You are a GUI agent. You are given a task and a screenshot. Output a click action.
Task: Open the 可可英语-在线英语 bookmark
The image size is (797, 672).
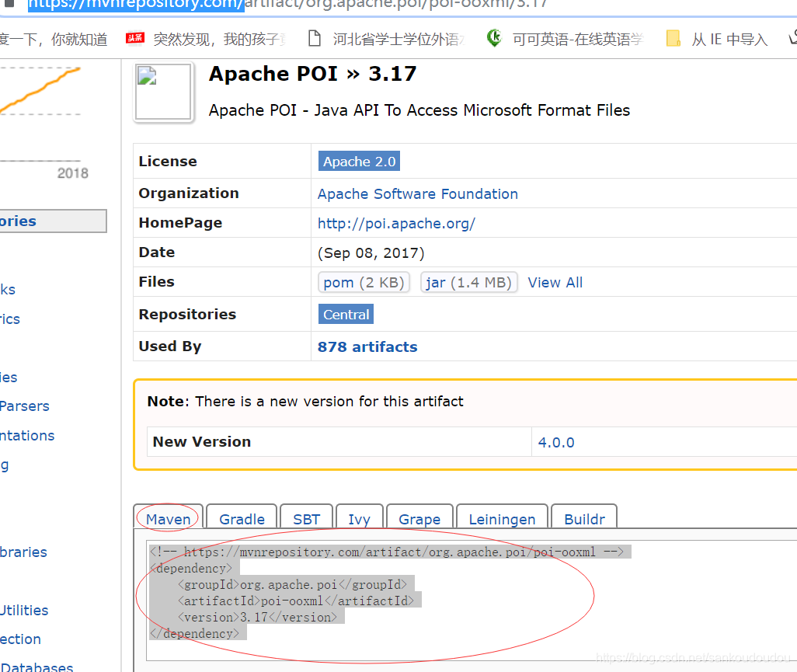tap(578, 39)
